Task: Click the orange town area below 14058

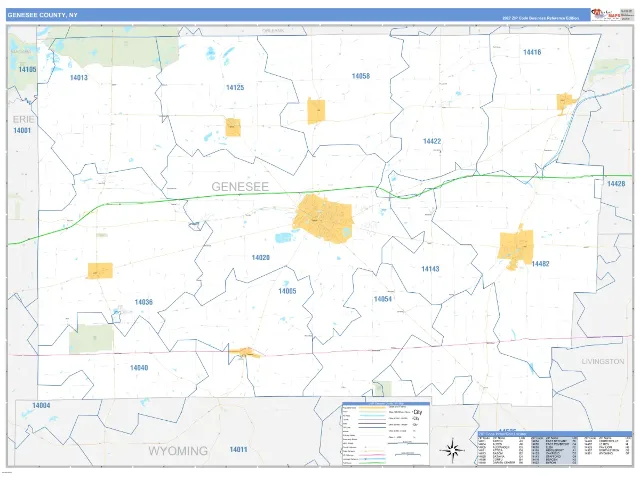Action: coord(316,111)
